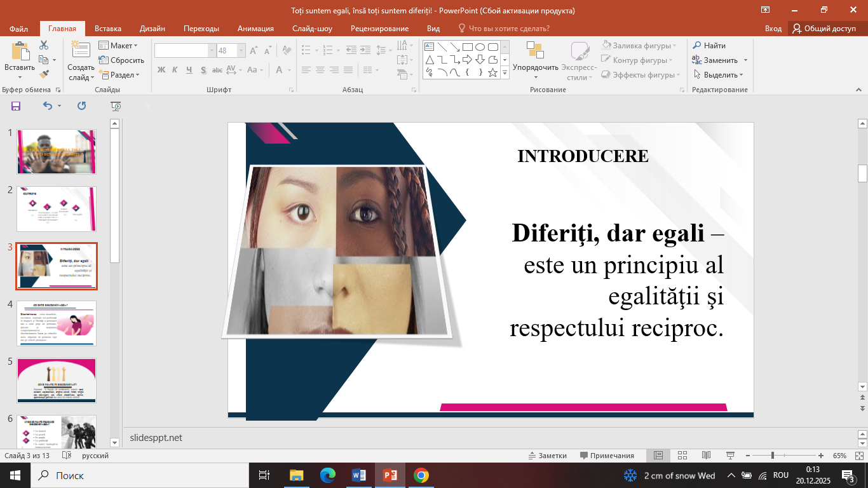Select the Rectangle shape in shapes gallery
868x488 pixels.
(x=467, y=46)
